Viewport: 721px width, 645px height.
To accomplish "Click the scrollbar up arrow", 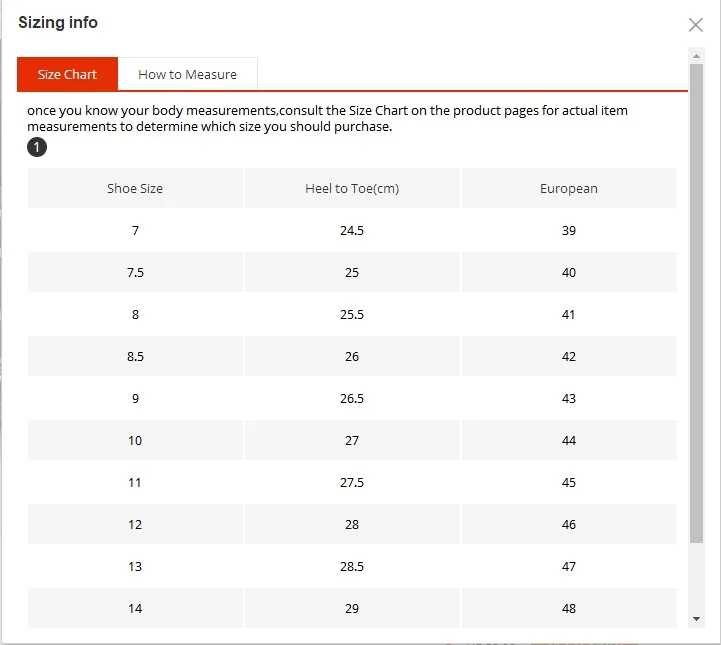I will [696, 56].
